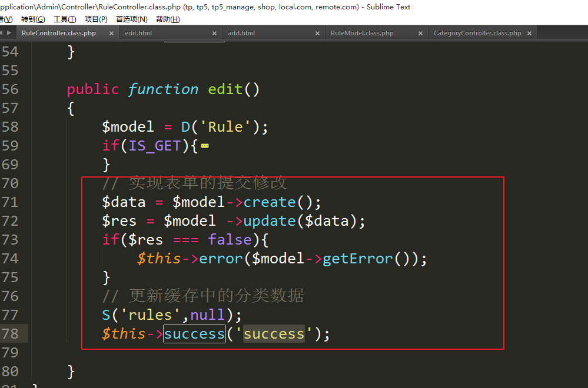The height and width of the screenshot is (388, 588).
Task: Close the edit.html tab
Action: pyautogui.click(x=214, y=34)
